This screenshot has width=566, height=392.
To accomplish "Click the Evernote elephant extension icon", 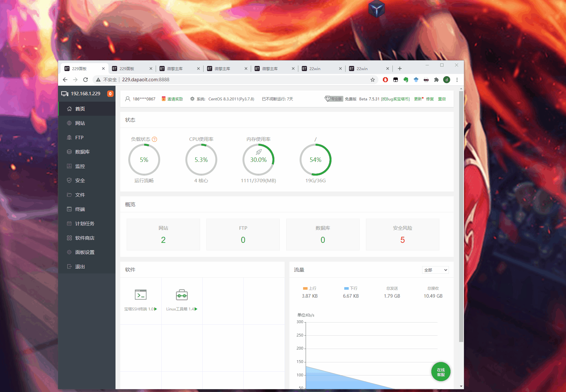I will click(406, 80).
